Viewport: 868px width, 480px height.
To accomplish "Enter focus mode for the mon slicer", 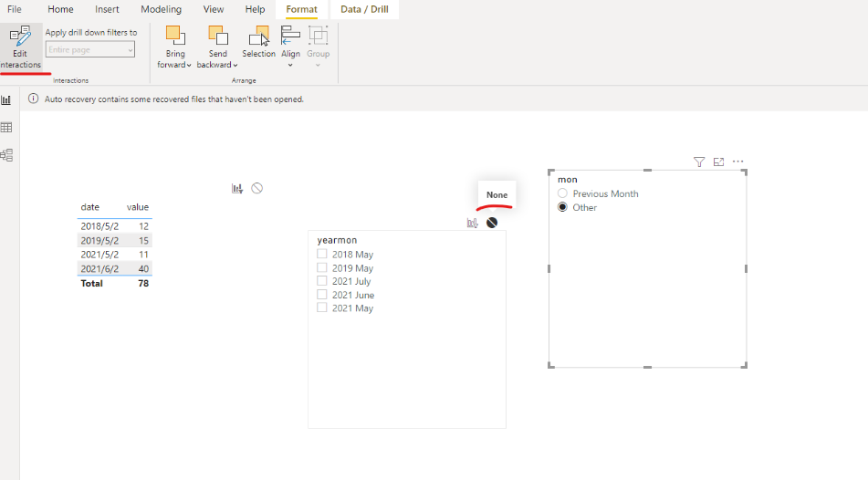I will tap(718, 162).
